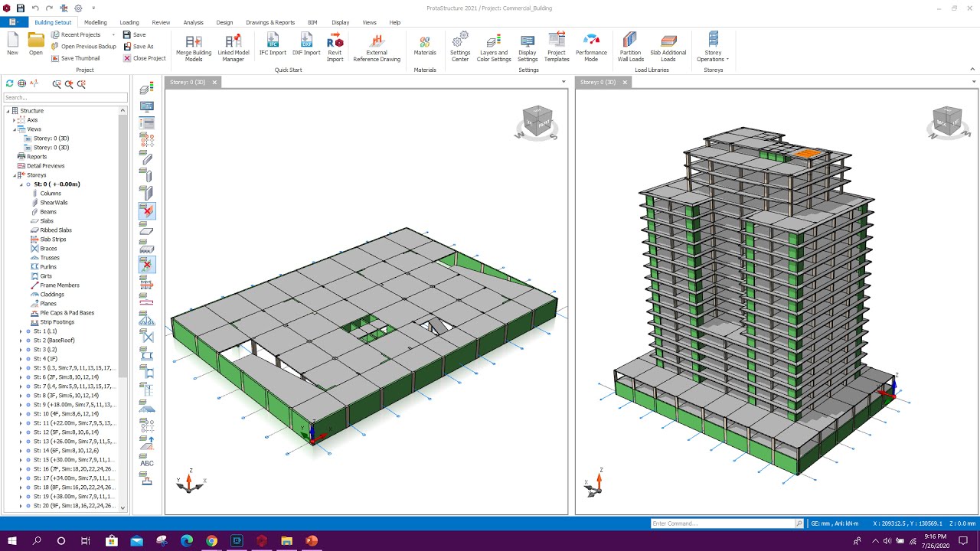Open Layers and Color Settings
The height and width of the screenshot is (551, 980).
point(493,46)
